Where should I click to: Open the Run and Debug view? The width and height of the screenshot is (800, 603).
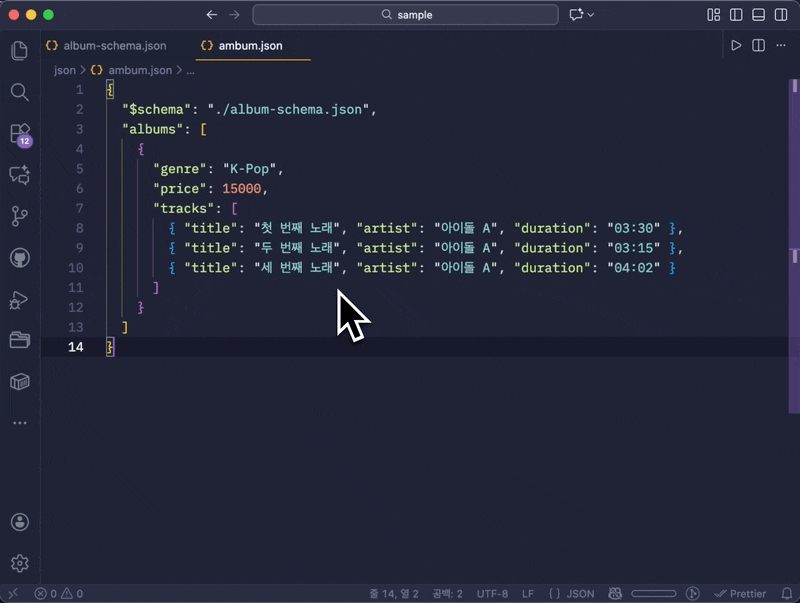point(20,298)
